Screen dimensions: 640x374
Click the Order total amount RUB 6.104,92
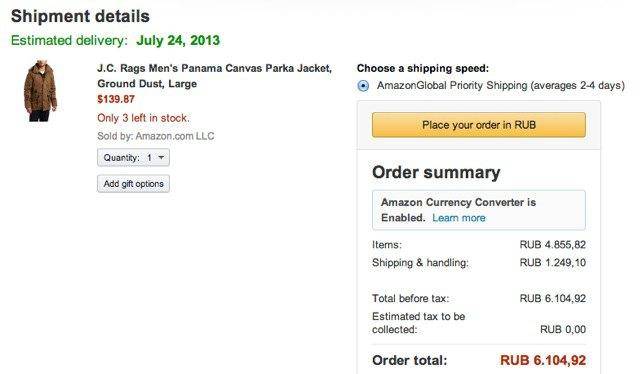(543, 361)
